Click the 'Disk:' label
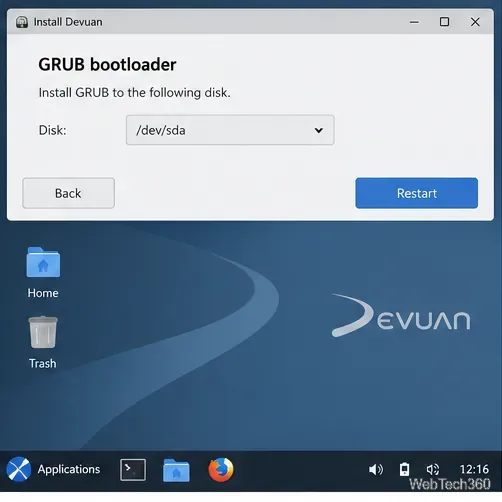 pyautogui.click(x=53, y=130)
